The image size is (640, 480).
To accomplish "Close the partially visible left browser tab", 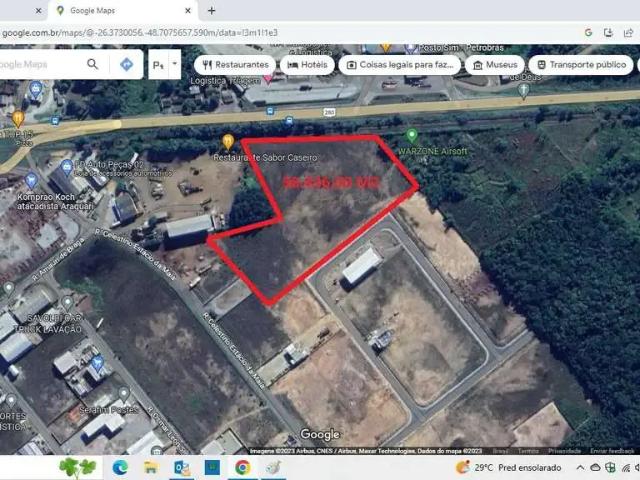I will [38, 11].
